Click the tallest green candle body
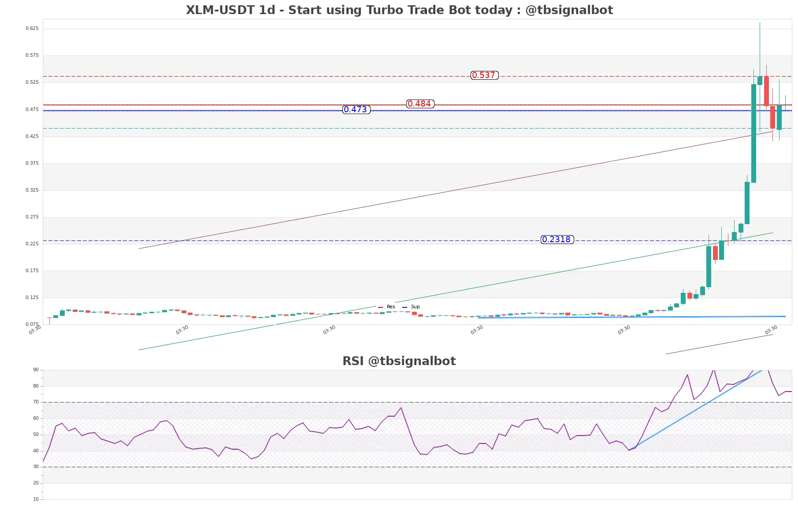Image resolution: width=798 pixels, height=532 pixels. coord(753,133)
